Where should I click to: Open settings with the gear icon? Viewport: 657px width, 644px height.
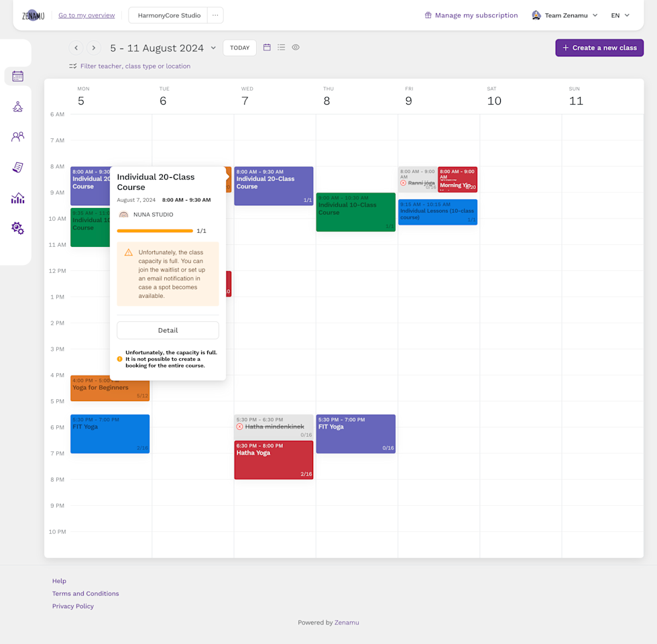tap(16, 228)
